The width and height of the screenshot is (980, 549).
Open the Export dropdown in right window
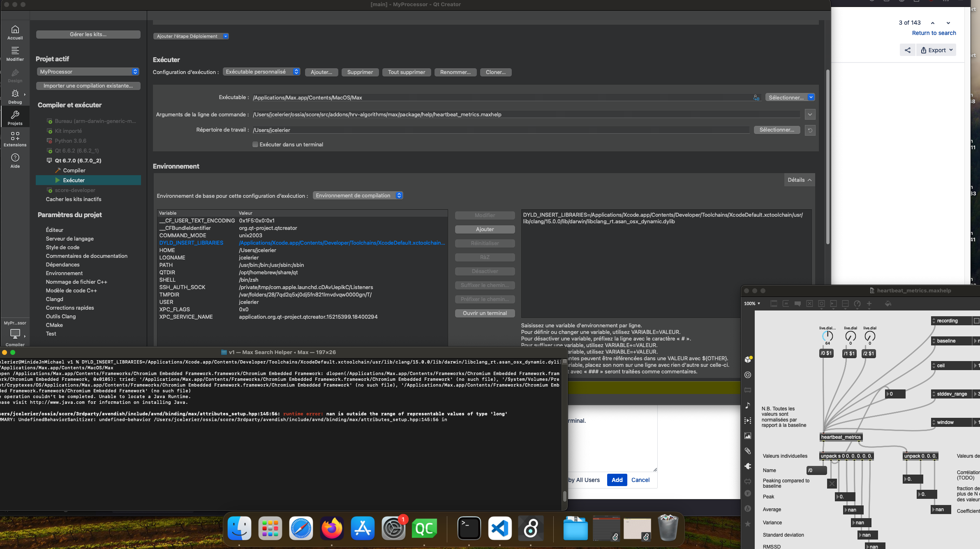(x=937, y=50)
